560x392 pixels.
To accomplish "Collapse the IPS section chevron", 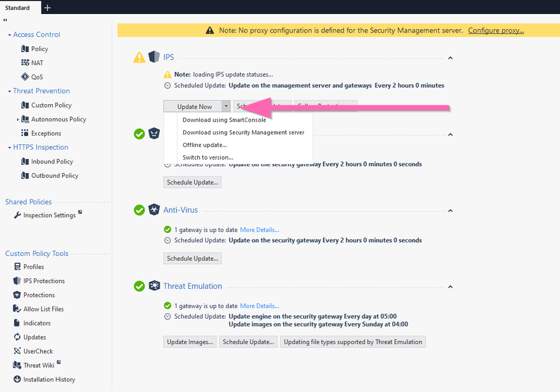I will click(x=450, y=58).
